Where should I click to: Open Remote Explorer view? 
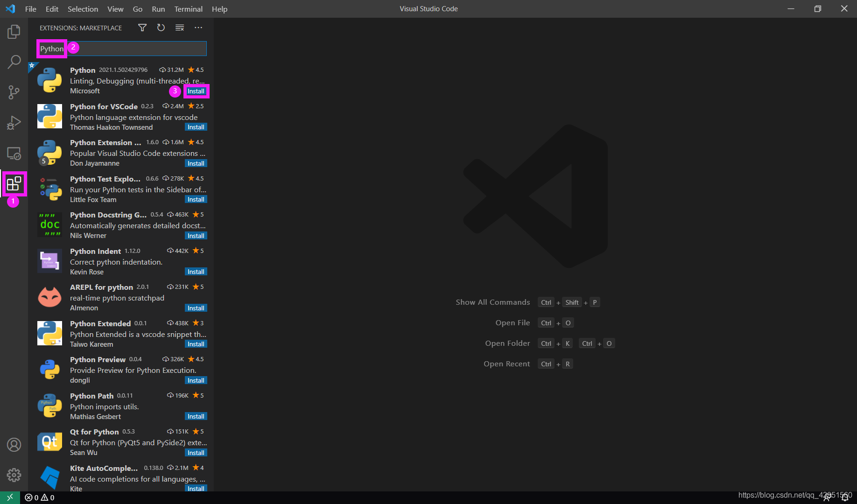click(x=14, y=153)
